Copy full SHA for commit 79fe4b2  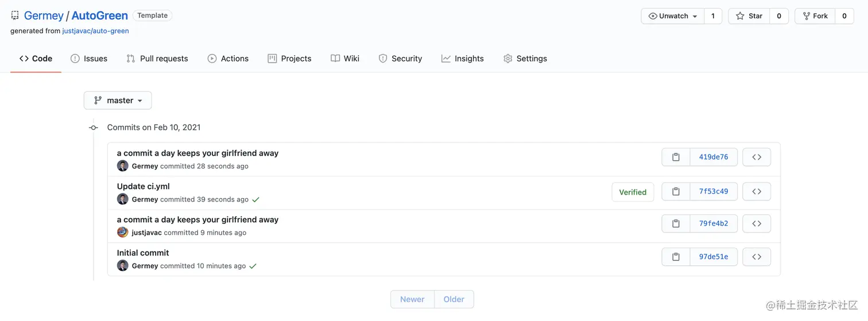coord(676,224)
